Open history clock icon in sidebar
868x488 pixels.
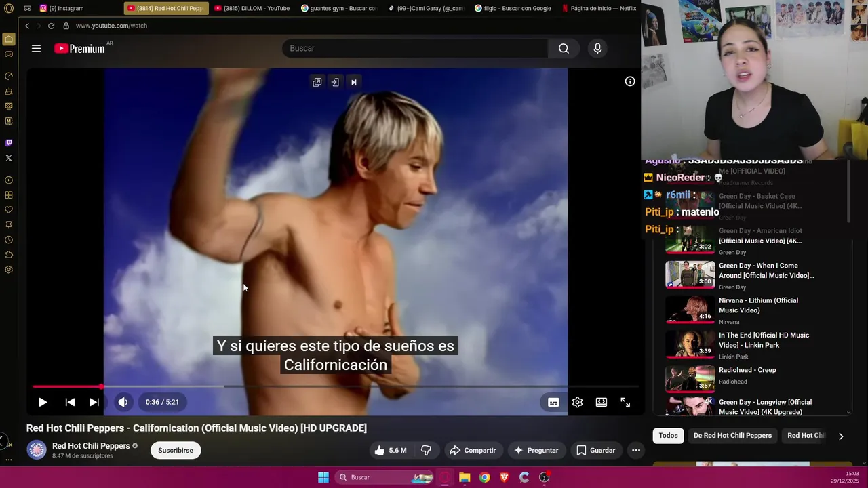[x=9, y=240]
